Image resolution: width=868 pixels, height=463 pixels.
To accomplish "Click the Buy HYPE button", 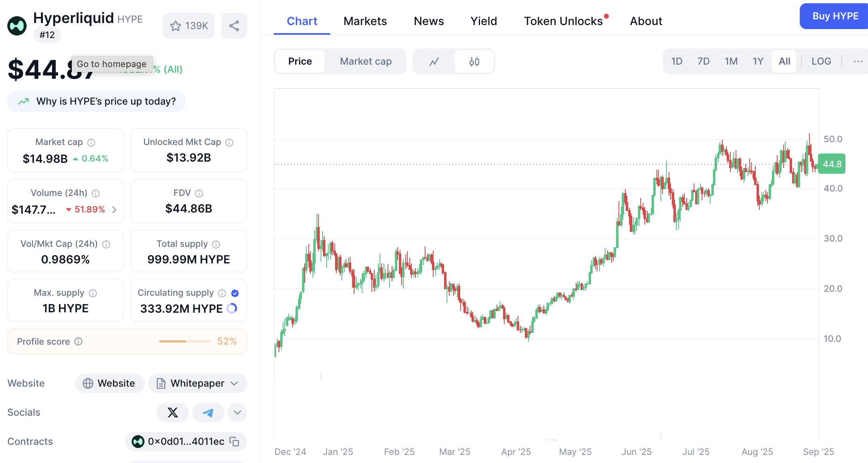I will click(834, 16).
